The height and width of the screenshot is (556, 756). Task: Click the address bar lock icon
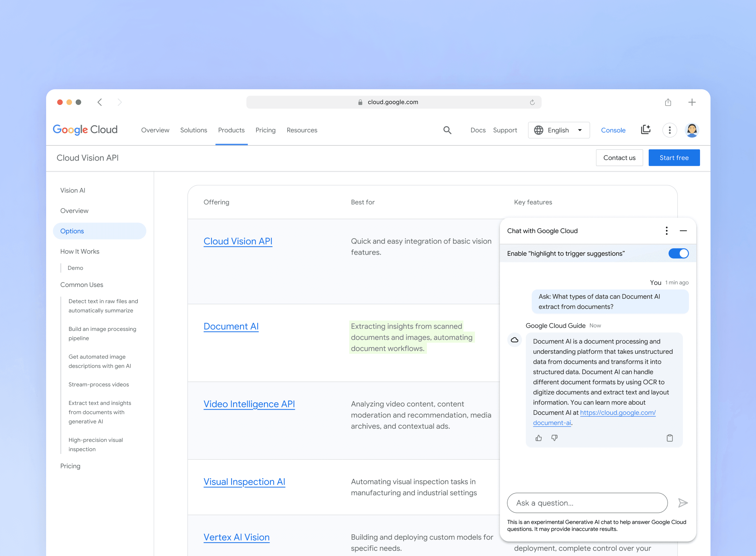coord(360,102)
